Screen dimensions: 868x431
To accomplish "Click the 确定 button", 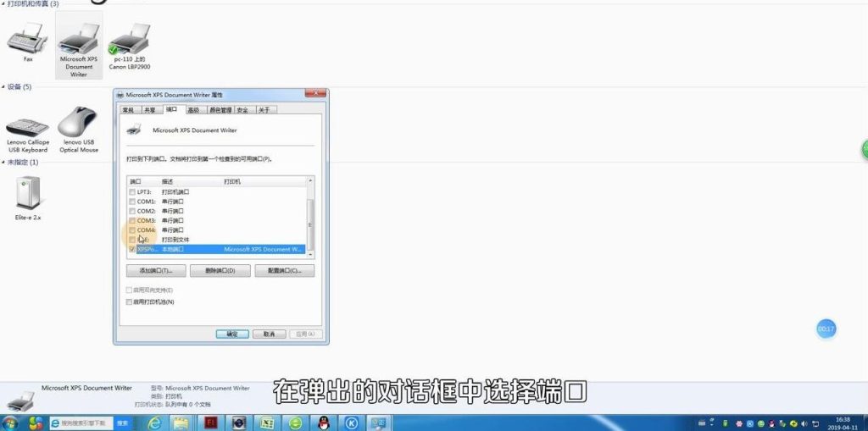I will (x=232, y=334).
